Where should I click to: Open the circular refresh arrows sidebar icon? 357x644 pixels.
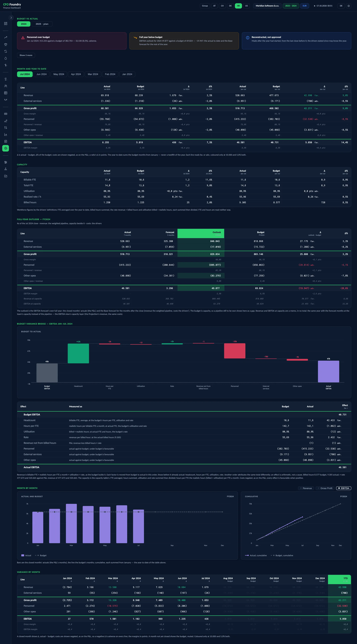(x=6, y=51)
